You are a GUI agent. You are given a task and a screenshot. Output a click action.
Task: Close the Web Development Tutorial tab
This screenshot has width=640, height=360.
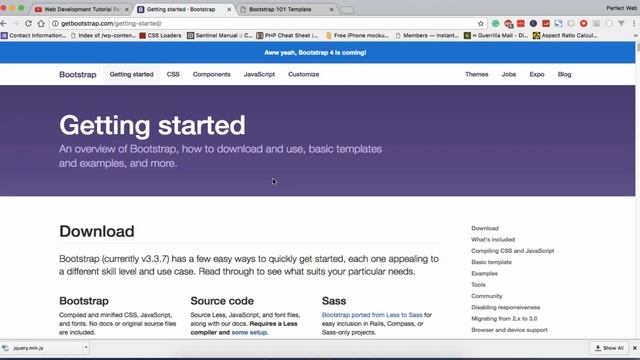click(127, 9)
